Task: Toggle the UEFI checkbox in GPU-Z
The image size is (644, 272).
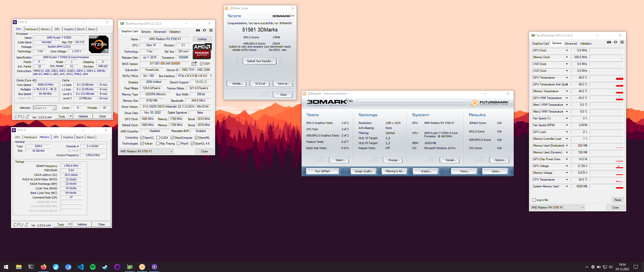Action: click(x=202, y=64)
